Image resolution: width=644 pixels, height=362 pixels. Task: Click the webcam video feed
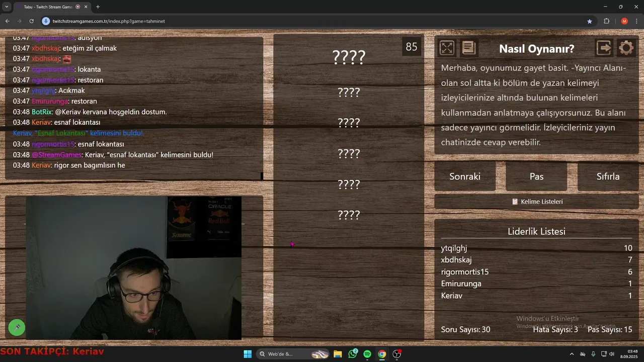134,268
